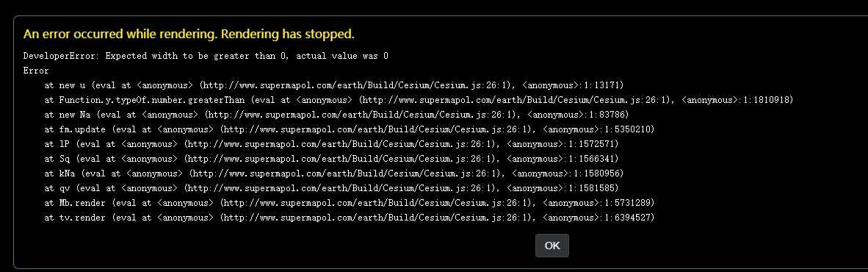The image size is (868, 272).
Task: Click the 'Mb.render' stack trace entry
Action: pos(350,203)
